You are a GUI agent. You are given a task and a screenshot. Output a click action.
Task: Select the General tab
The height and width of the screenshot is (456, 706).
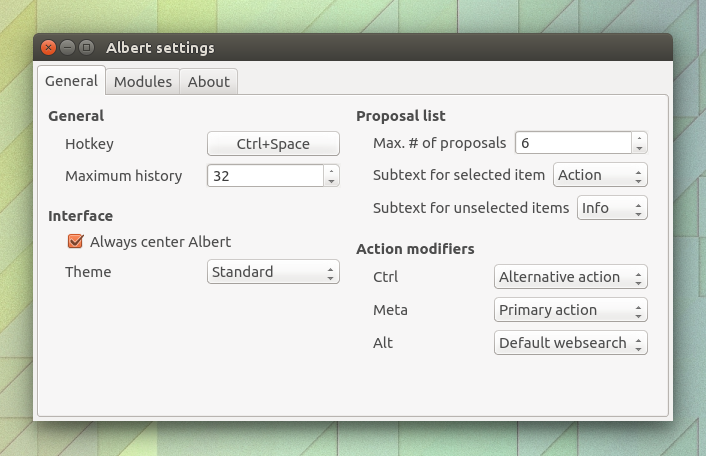click(x=71, y=81)
